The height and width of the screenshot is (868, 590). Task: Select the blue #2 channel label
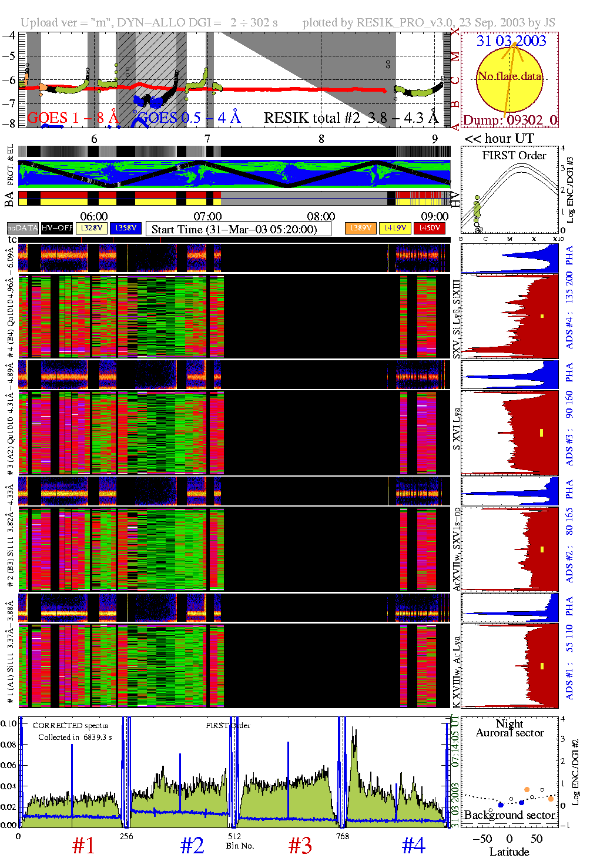point(192,846)
